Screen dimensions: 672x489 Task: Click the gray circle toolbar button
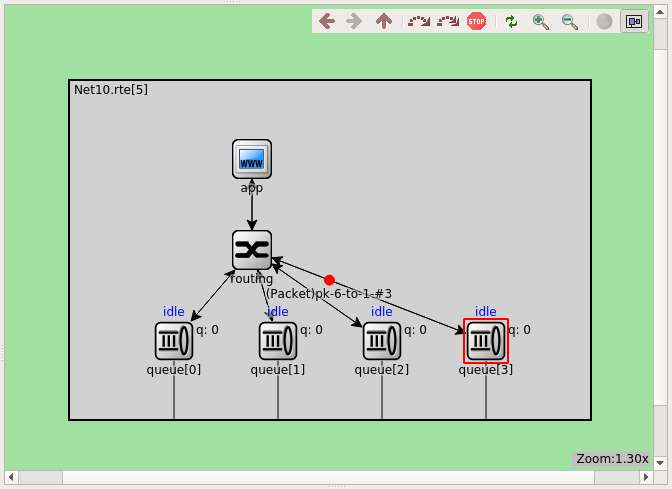click(604, 21)
